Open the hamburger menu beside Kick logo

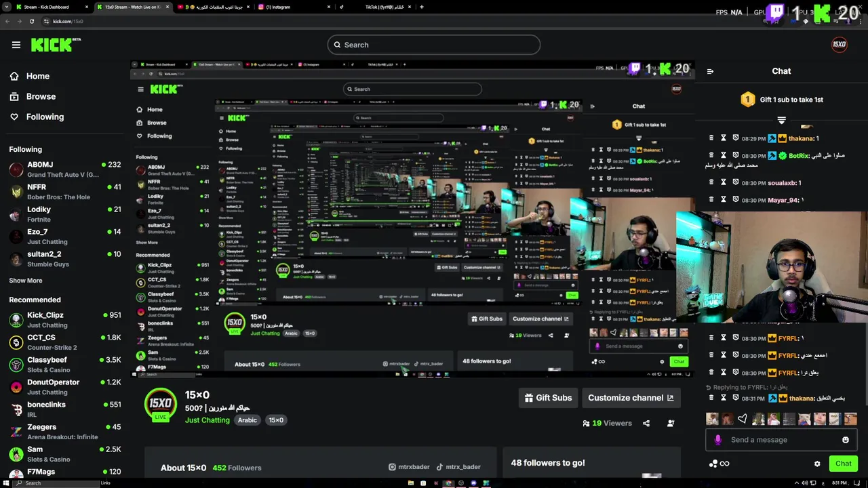[16, 45]
